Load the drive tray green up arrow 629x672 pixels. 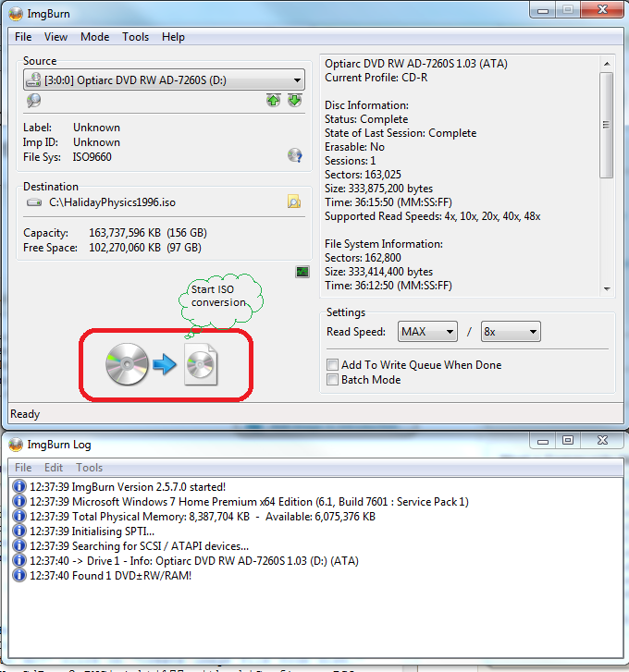pyautogui.click(x=273, y=100)
